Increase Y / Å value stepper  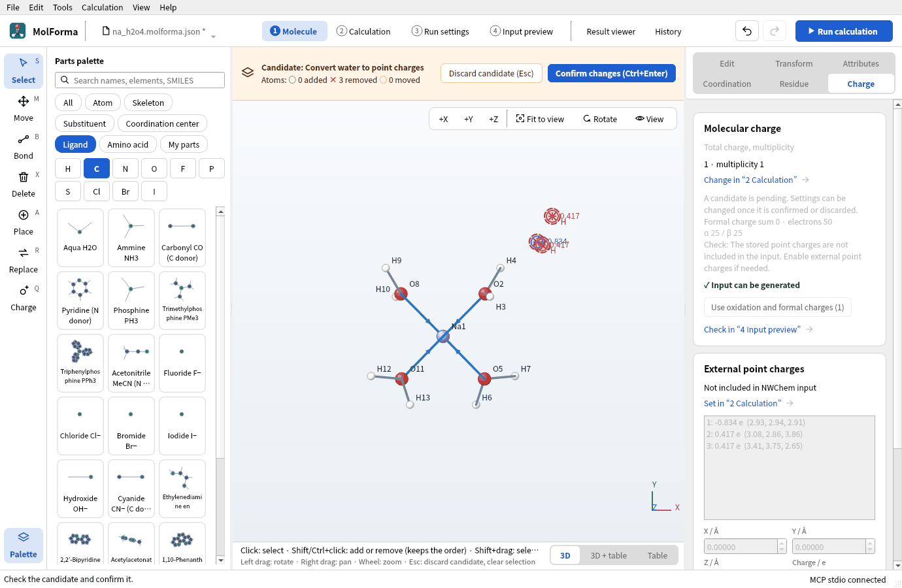click(x=870, y=544)
